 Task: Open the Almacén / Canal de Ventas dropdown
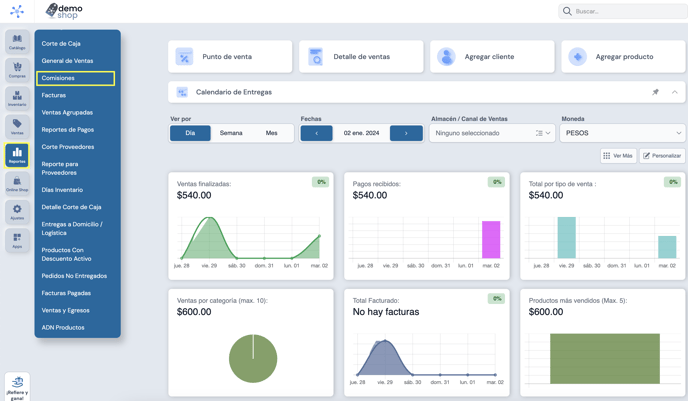[x=492, y=133]
